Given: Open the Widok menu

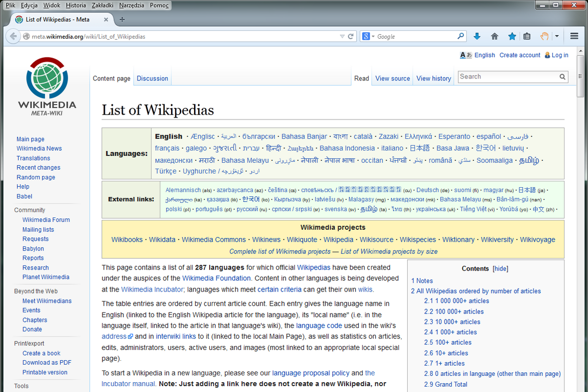Looking at the screenshot, I should [52, 5].
